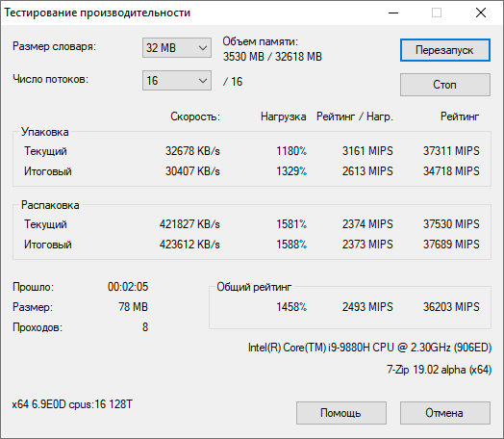The image size is (504, 439).
Task: Click the disabled maximize window icon
Action: tap(437, 13)
